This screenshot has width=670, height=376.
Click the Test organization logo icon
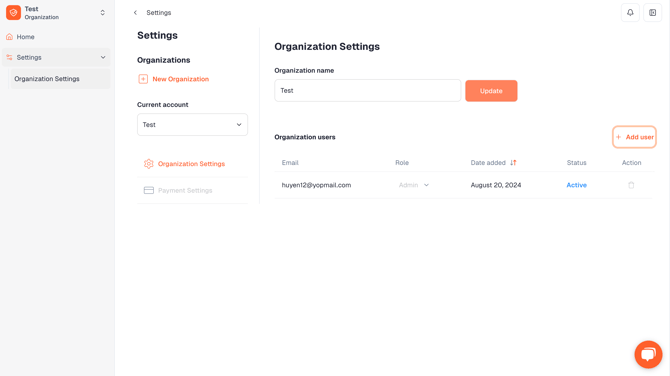(x=13, y=13)
